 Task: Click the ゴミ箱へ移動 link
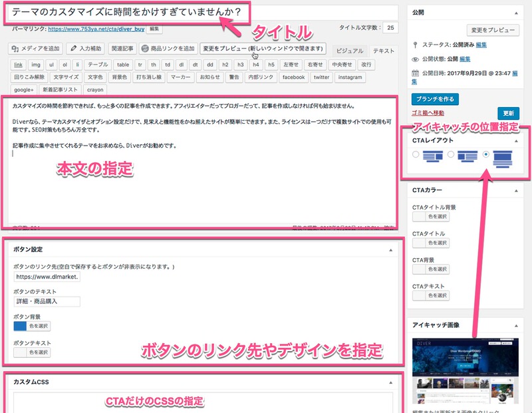(x=428, y=113)
